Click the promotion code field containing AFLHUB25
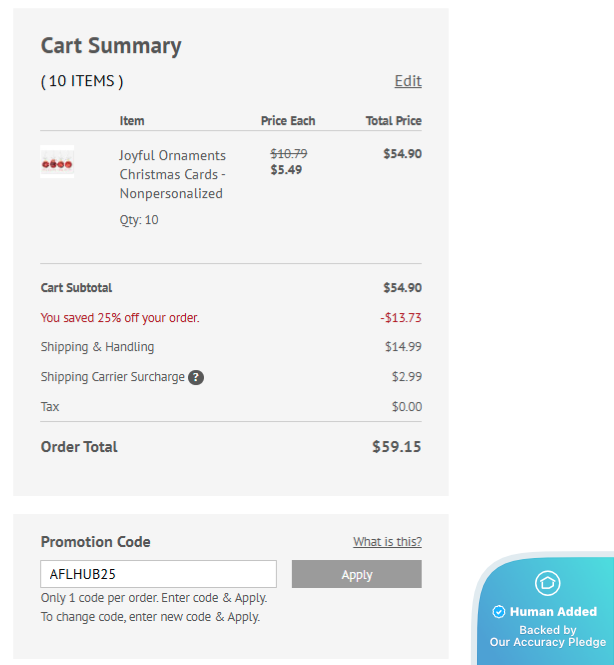 tap(159, 574)
